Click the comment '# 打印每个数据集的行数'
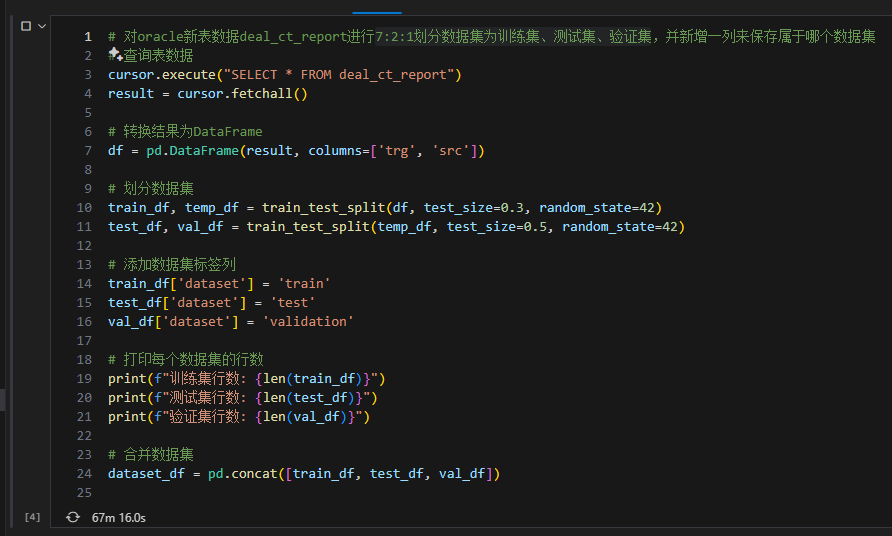The image size is (892, 536). point(186,360)
